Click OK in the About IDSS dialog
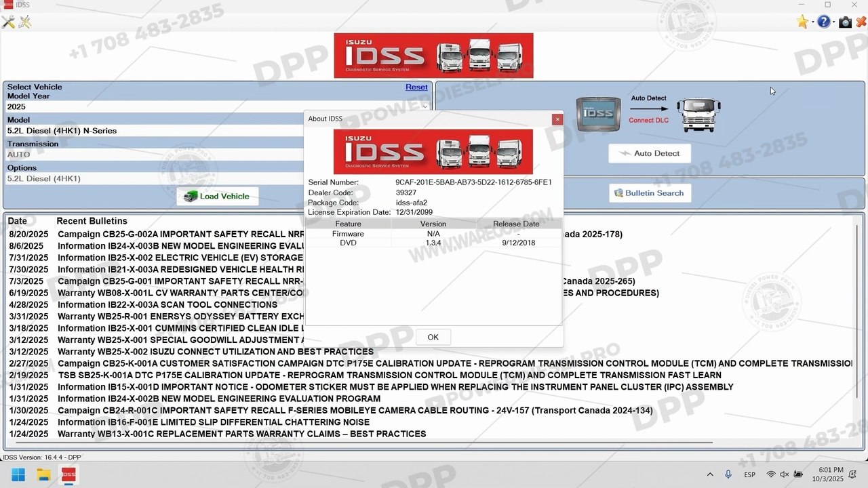Screen dimensions: 868x488 [x=433, y=337]
